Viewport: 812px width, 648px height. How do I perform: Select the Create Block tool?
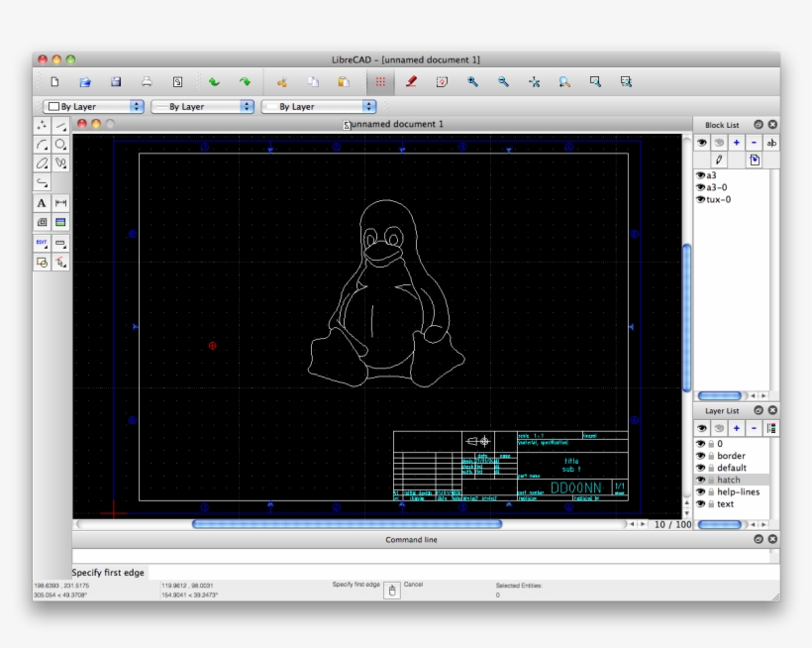[42, 263]
